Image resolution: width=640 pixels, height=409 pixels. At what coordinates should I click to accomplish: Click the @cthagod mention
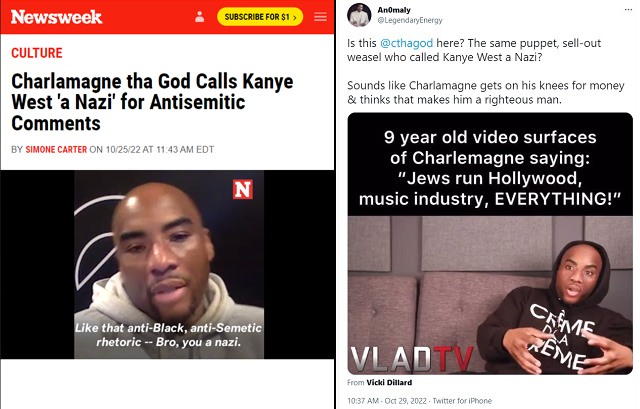pyautogui.click(x=406, y=43)
